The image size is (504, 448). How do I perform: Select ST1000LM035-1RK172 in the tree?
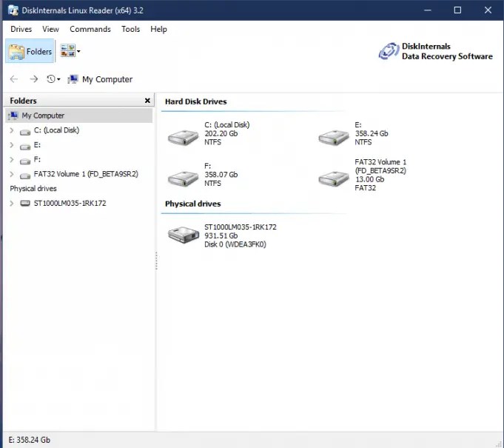[x=70, y=203]
